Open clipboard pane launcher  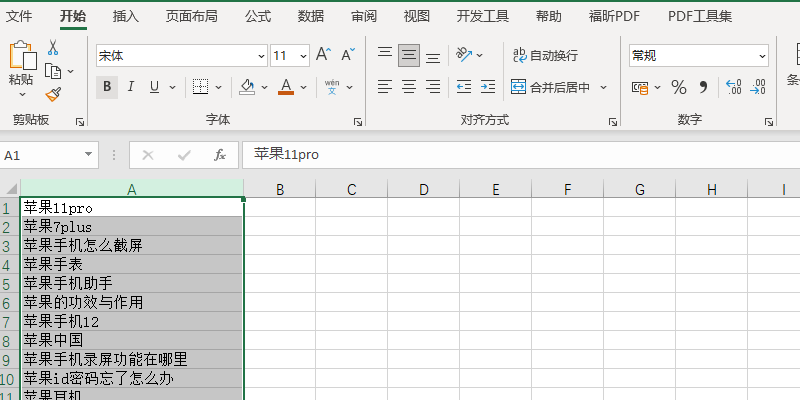click(x=80, y=122)
